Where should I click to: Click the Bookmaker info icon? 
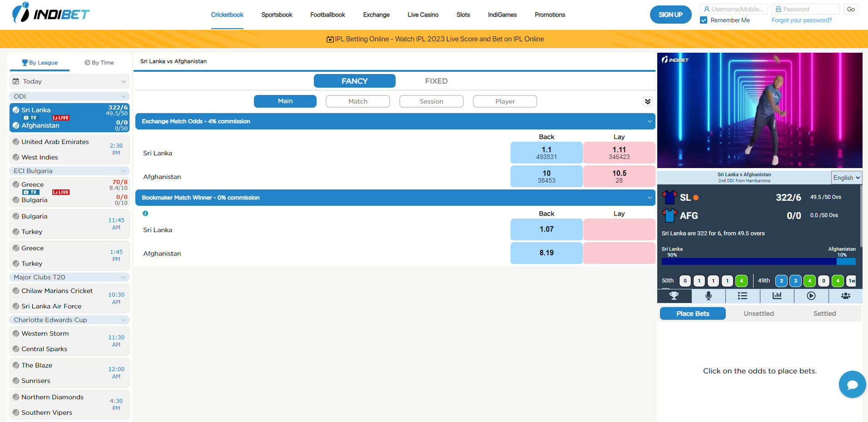click(x=145, y=213)
